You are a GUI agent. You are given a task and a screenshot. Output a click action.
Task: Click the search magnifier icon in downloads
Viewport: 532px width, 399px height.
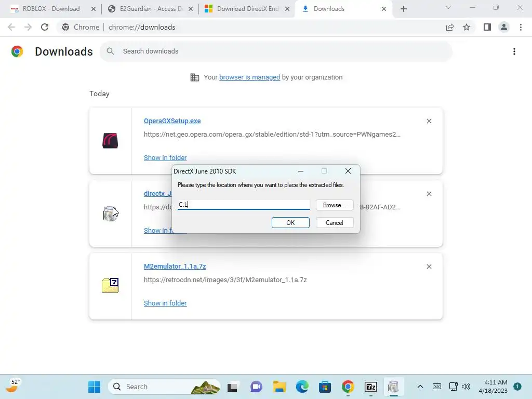110,51
